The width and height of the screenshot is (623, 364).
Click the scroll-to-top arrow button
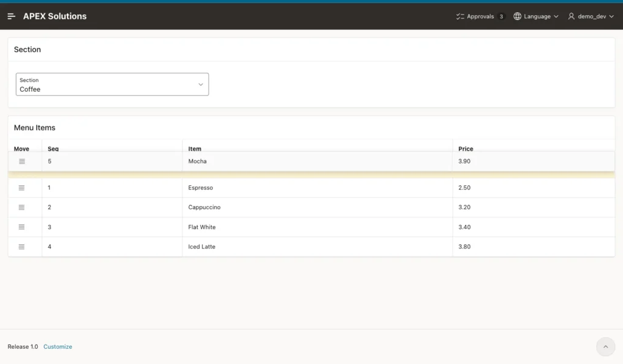(x=605, y=346)
